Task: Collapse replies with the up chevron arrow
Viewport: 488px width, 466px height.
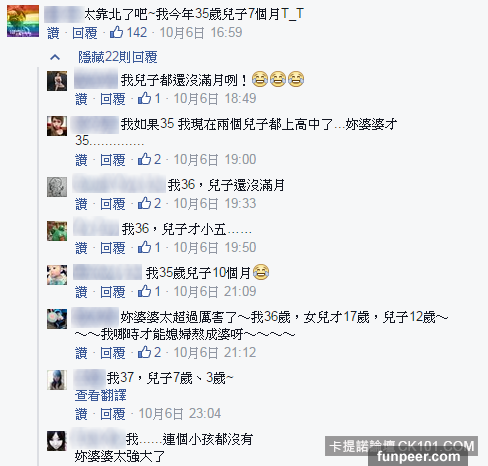Action: tap(55, 57)
